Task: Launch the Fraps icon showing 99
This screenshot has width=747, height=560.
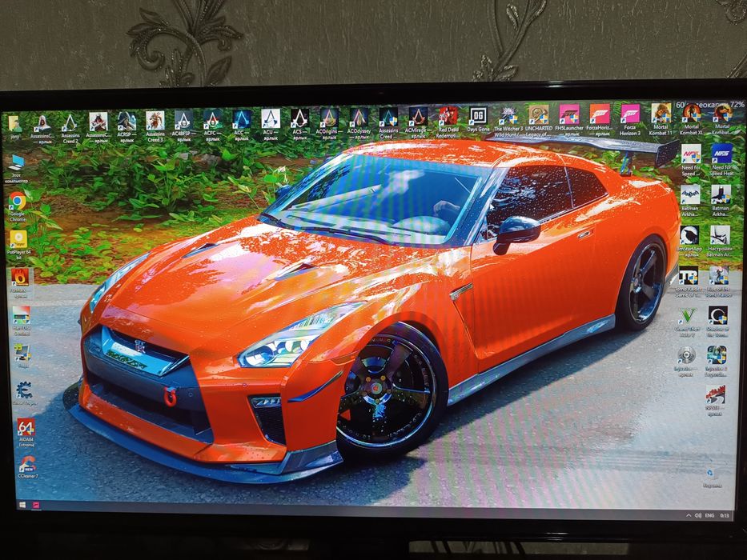Action: coord(22,356)
